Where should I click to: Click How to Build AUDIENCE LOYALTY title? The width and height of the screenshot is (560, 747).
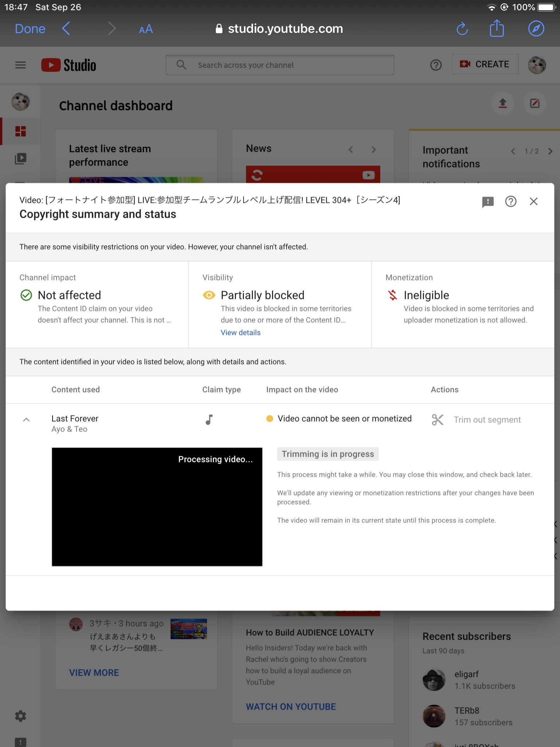click(x=310, y=632)
